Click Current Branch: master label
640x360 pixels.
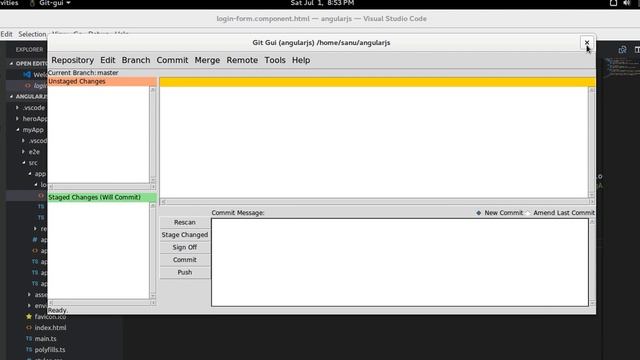coord(83,73)
